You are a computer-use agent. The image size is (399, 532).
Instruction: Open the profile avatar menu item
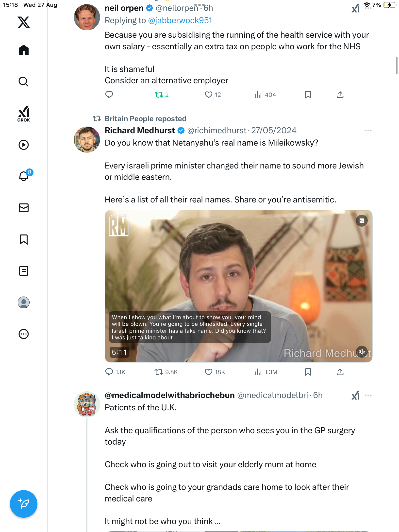24,302
